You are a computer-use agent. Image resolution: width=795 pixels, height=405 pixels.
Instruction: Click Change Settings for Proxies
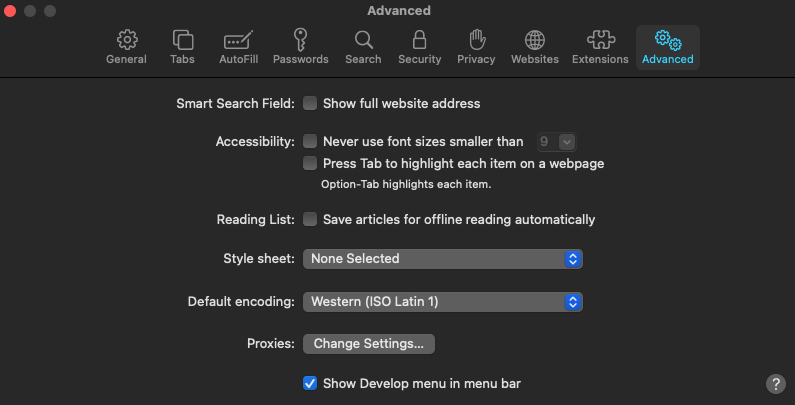369,344
